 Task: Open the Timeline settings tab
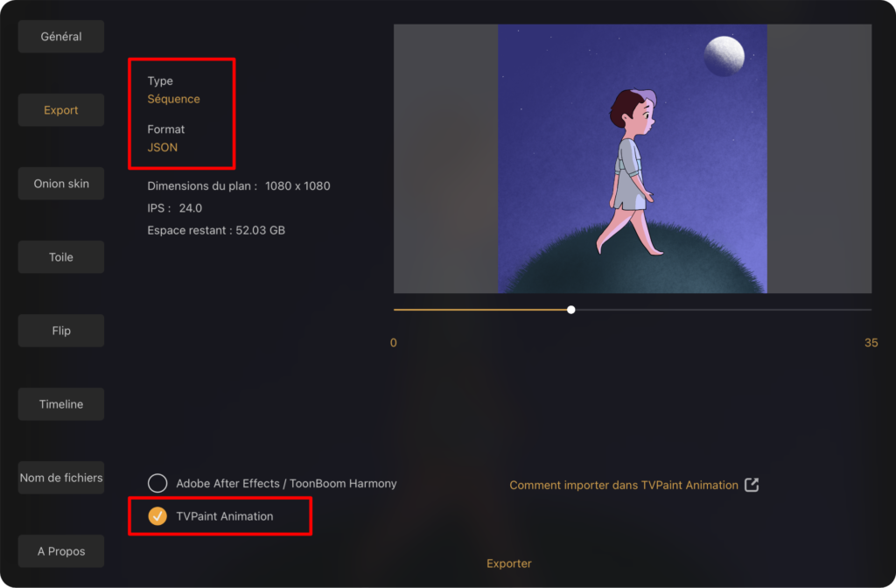pos(61,404)
